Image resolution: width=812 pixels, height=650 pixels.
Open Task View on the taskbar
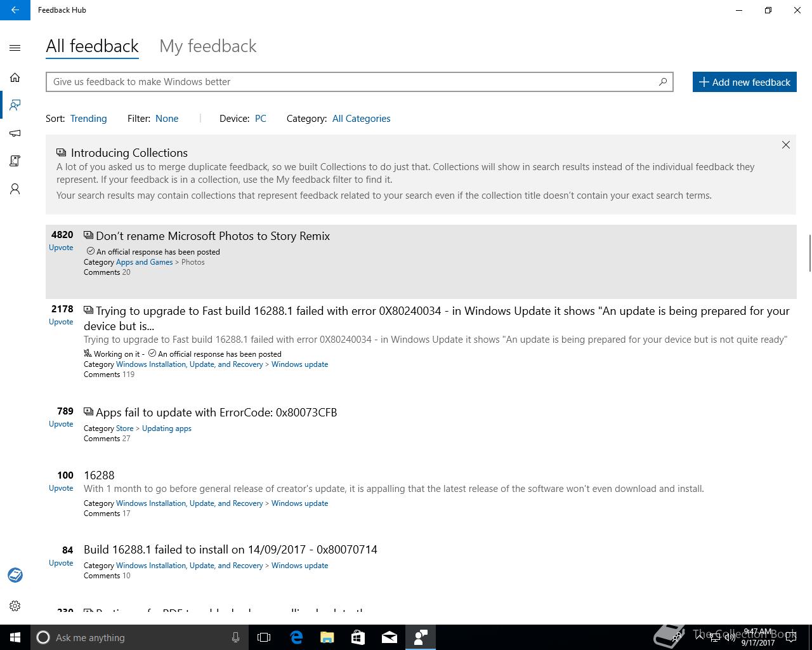264,637
